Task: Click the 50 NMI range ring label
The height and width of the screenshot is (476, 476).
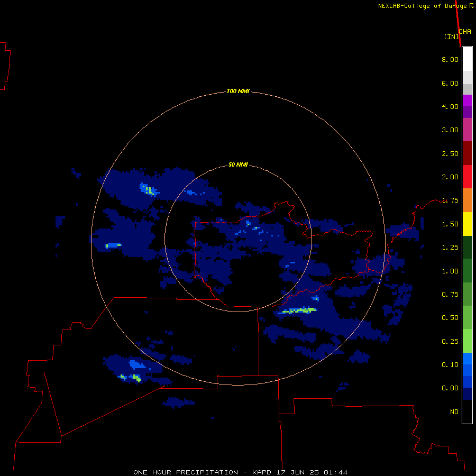Action: pos(238,164)
